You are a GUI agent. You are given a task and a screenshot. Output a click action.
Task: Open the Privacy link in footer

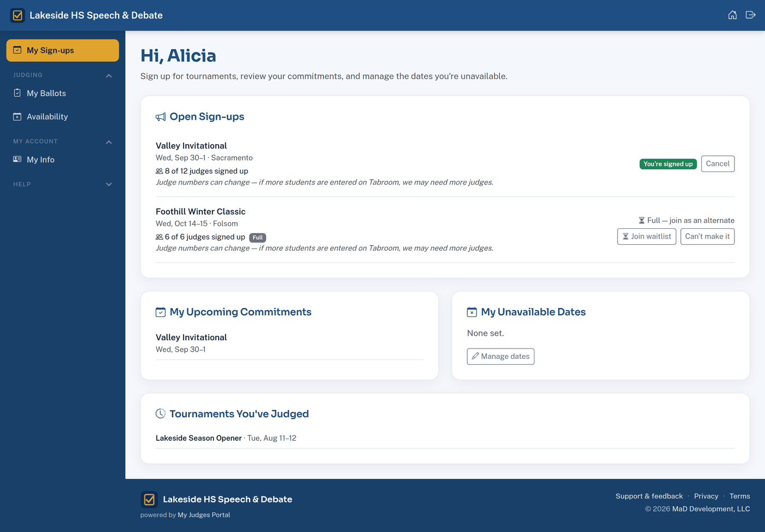pos(706,496)
